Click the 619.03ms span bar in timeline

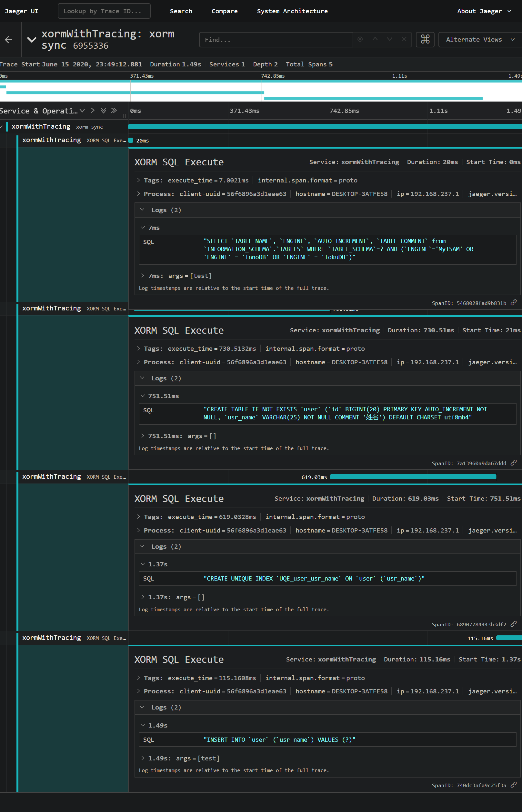tap(413, 477)
